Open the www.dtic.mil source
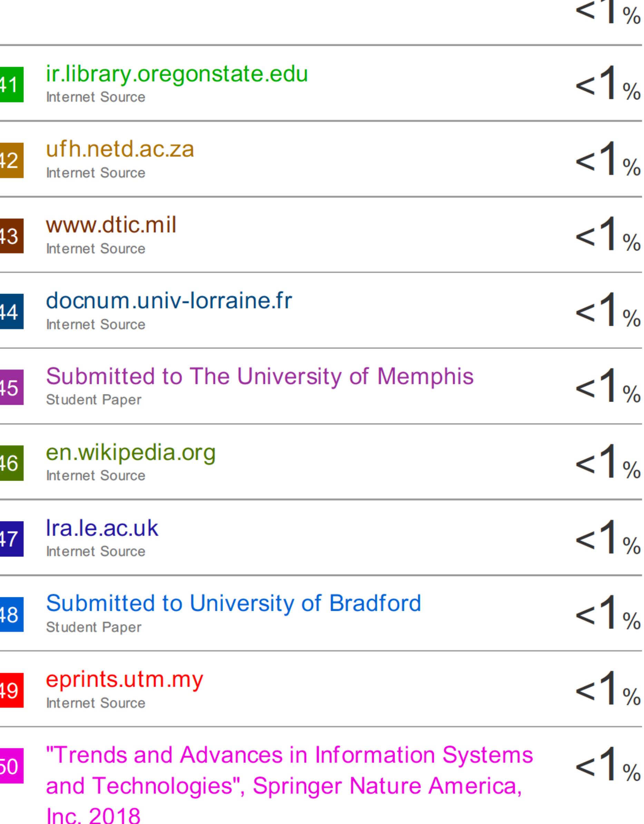Image resolution: width=644 pixels, height=824 pixels. pos(111,225)
